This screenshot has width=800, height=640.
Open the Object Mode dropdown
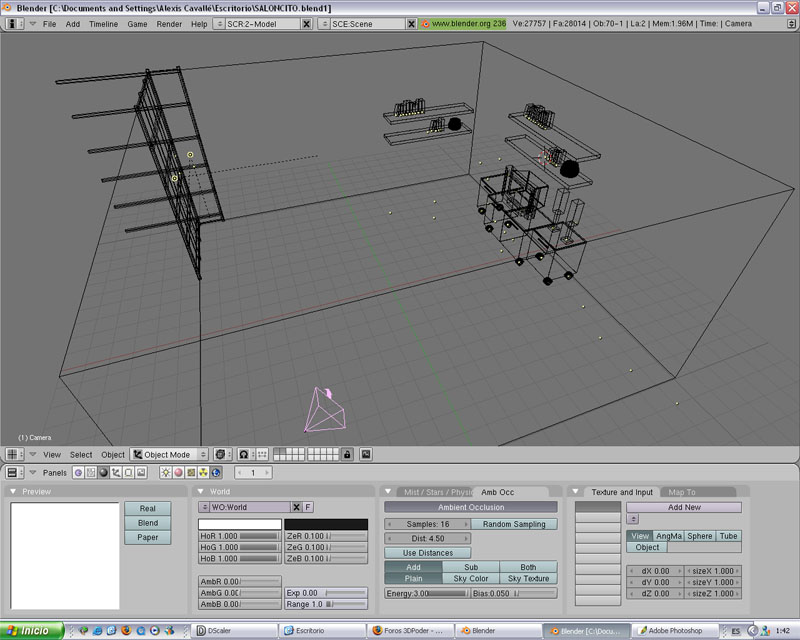169,454
